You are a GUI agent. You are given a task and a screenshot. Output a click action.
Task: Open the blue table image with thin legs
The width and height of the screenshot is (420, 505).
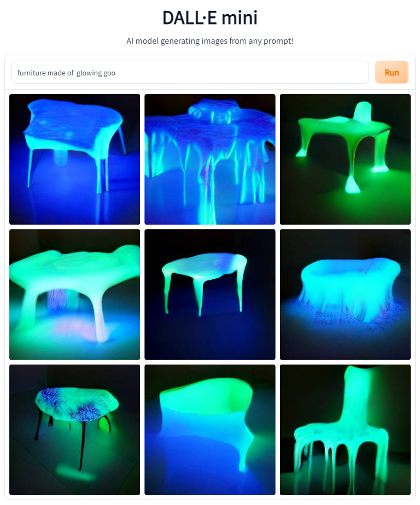74,159
